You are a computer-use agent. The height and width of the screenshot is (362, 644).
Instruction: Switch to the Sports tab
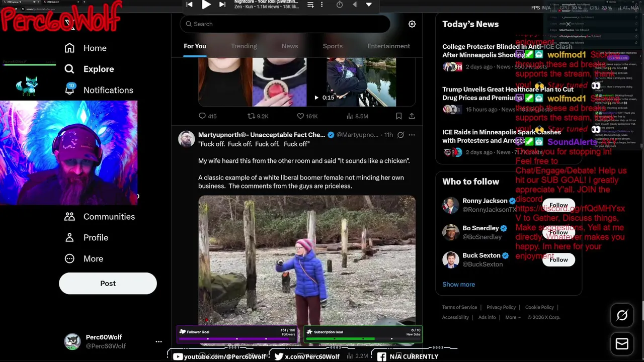[x=333, y=46]
